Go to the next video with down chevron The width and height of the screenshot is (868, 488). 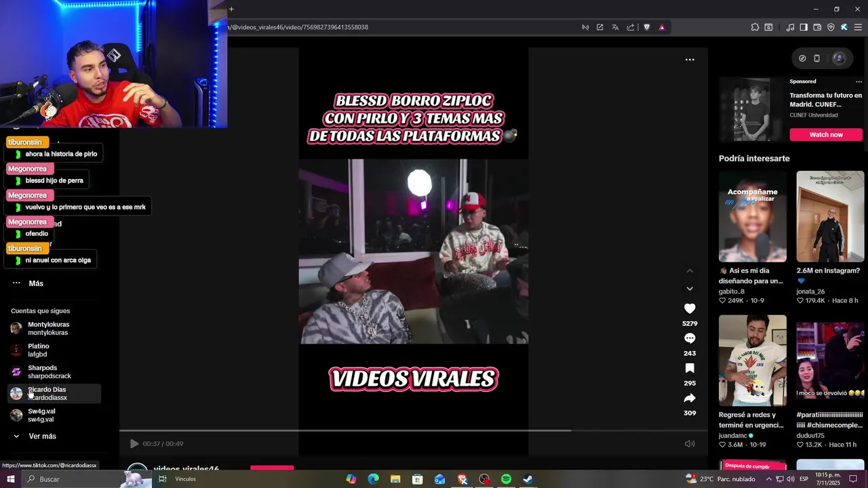(690, 288)
